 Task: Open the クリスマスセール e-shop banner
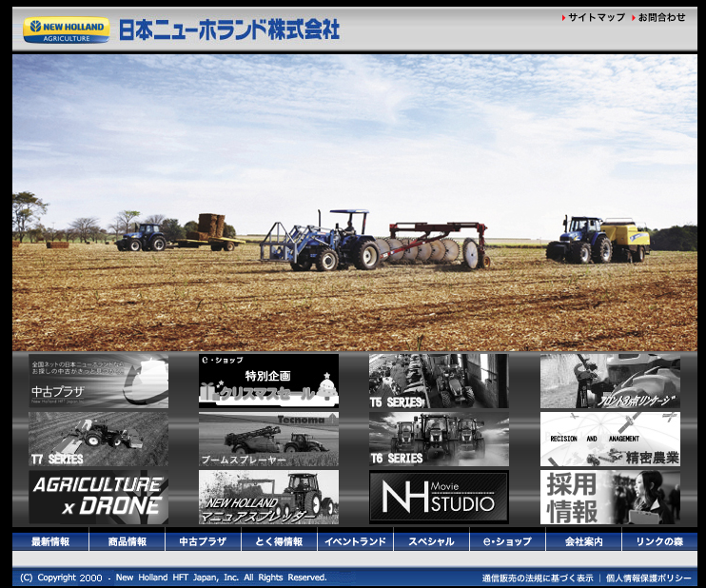click(x=268, y=382)
